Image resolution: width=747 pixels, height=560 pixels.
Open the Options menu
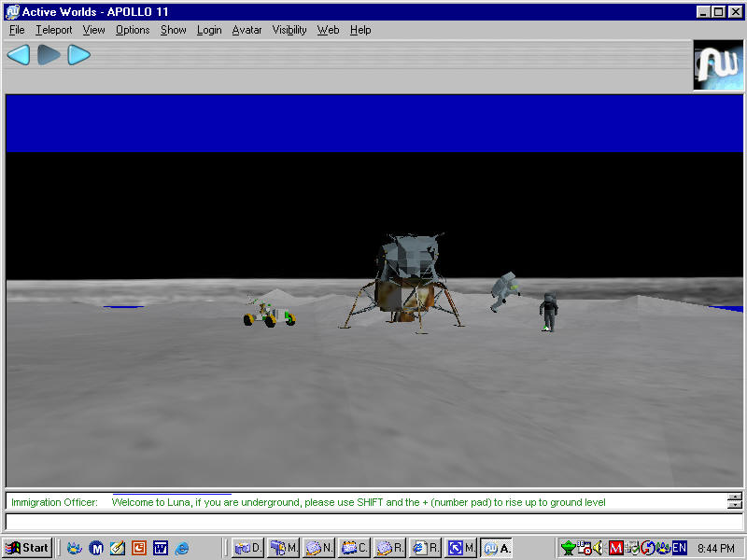coord(133,30)
